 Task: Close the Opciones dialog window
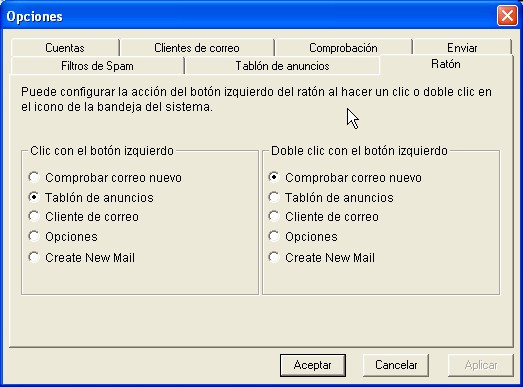tap(507, 15)
